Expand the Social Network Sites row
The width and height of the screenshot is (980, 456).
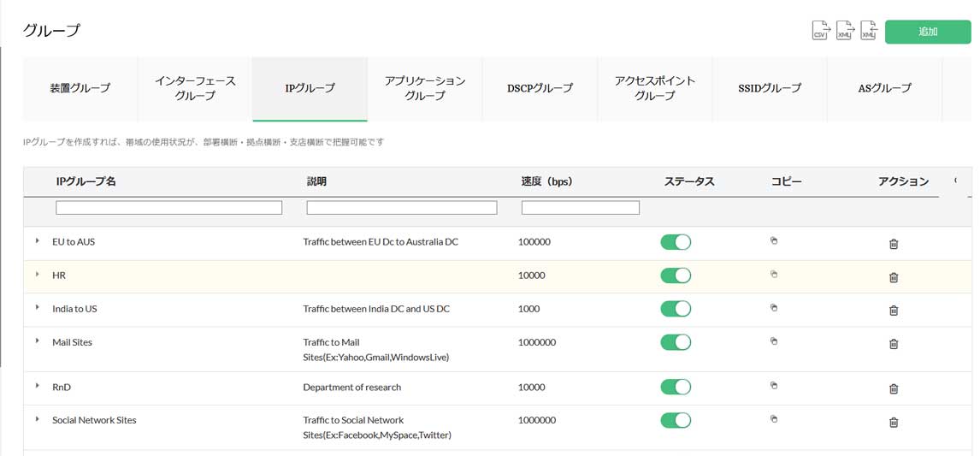coord(38,419)
